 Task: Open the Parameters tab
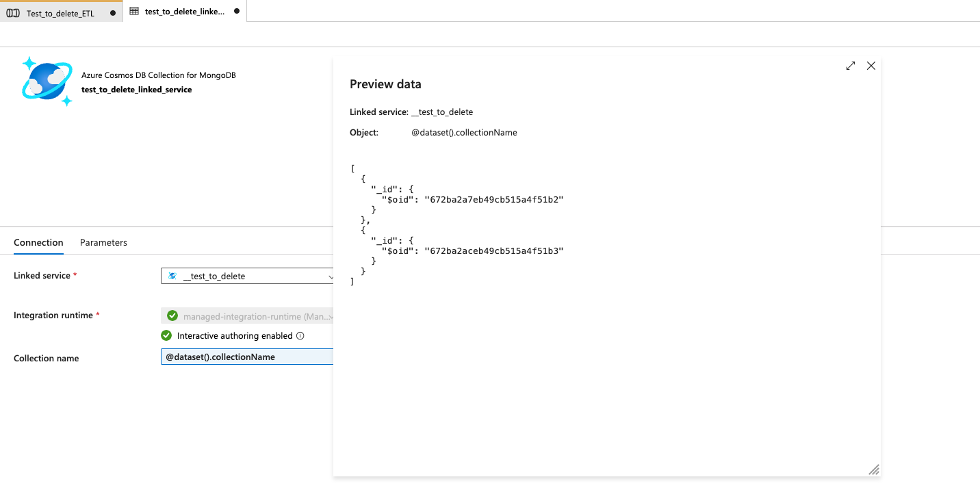(x=103, y=242)
